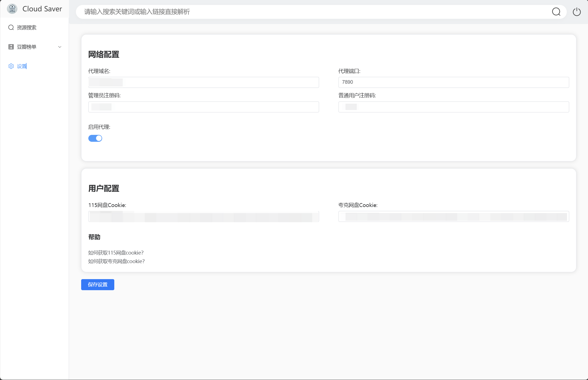Viewport: 588px width, 380px height.
Task: Click the 豆瓣榜单 grid icon
Action: point(11,47)
